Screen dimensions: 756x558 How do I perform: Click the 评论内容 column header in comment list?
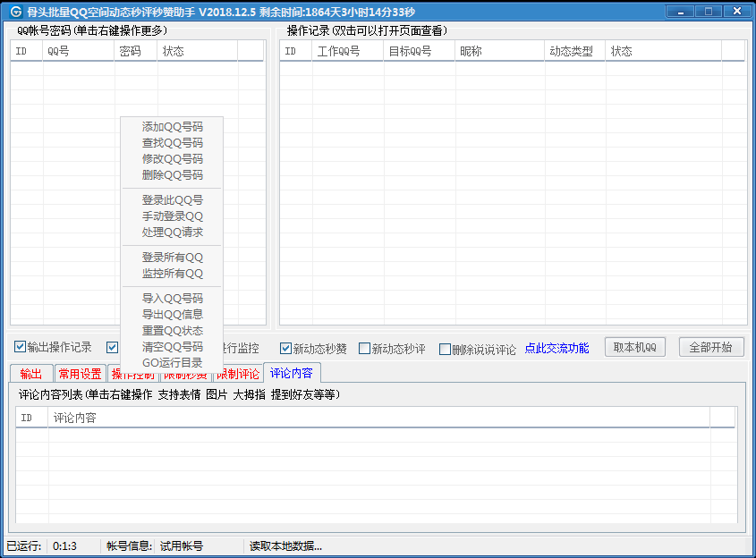[x=378, y=418]
